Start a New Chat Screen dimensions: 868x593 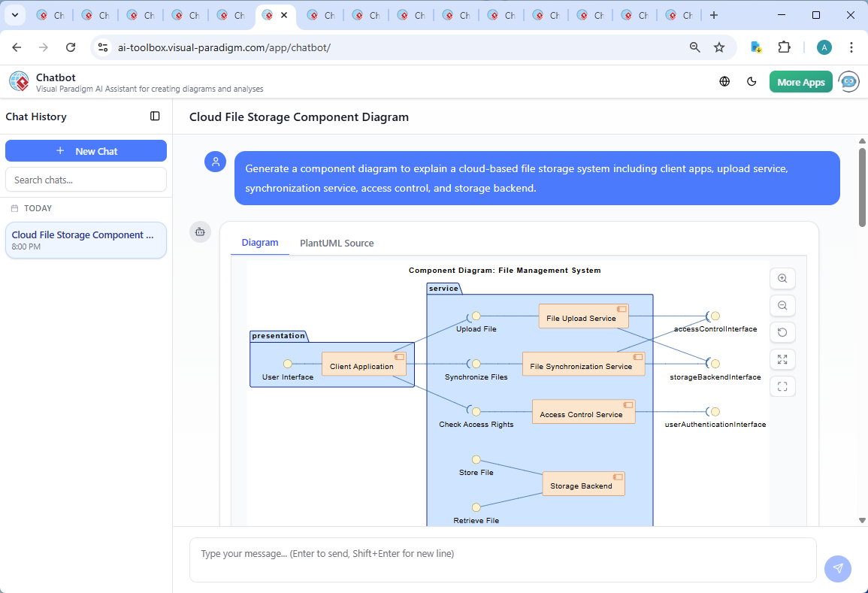(86, 150)
